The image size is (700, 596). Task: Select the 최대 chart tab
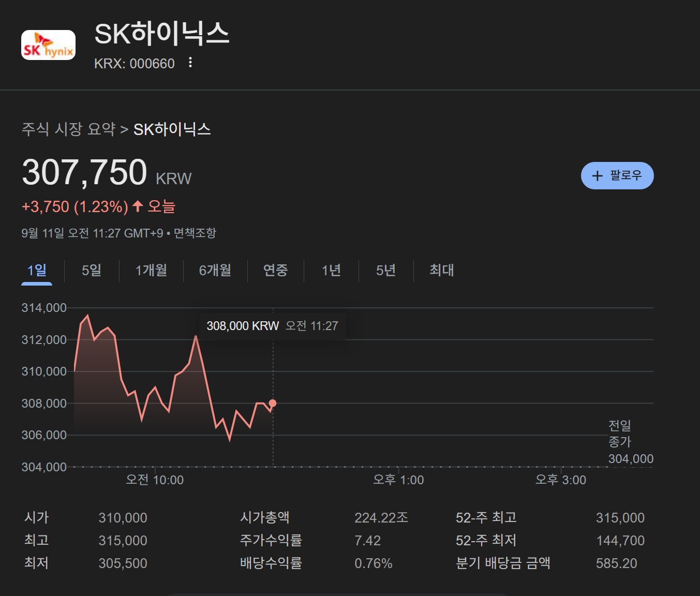[x=442, y=270]
